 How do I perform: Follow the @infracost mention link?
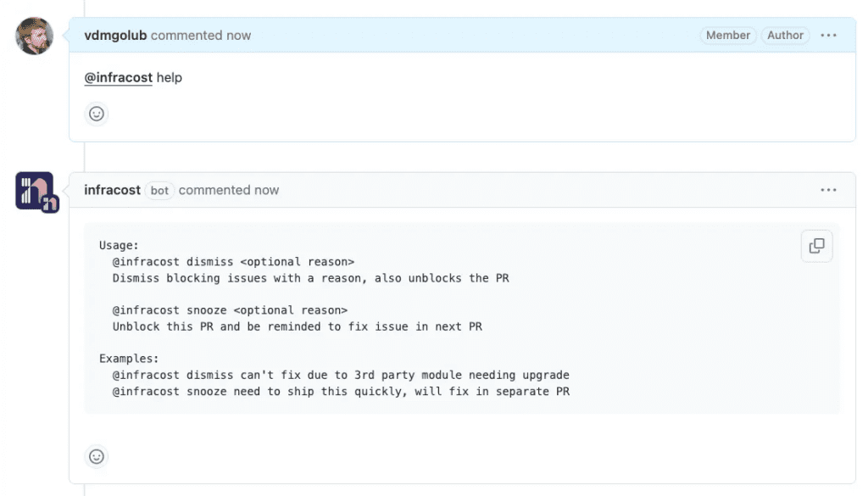pos(118,77)
